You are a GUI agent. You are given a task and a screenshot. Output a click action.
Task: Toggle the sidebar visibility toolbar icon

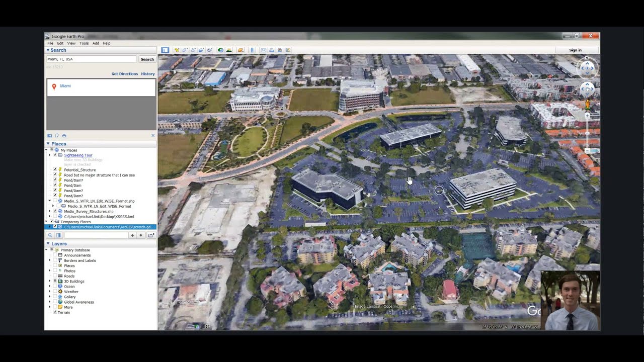[165, 50]
